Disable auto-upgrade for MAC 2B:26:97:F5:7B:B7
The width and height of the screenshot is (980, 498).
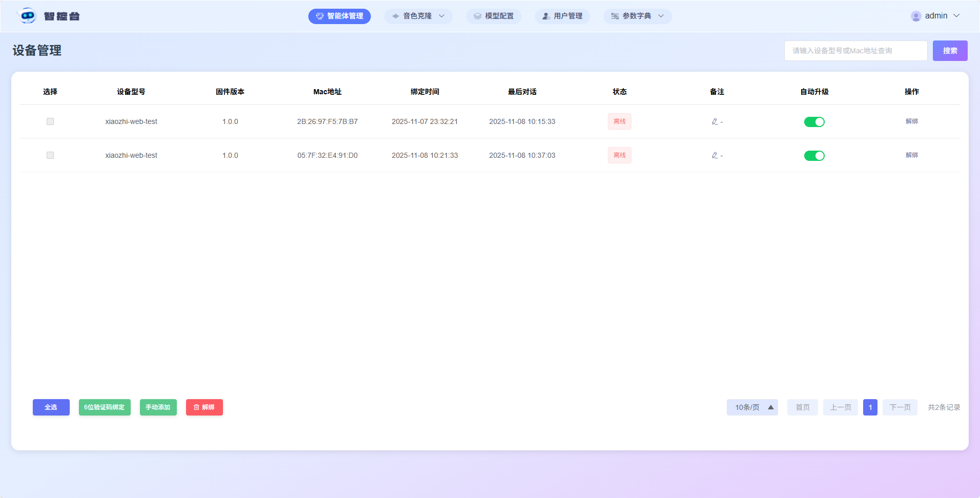[x=814, y=122]
